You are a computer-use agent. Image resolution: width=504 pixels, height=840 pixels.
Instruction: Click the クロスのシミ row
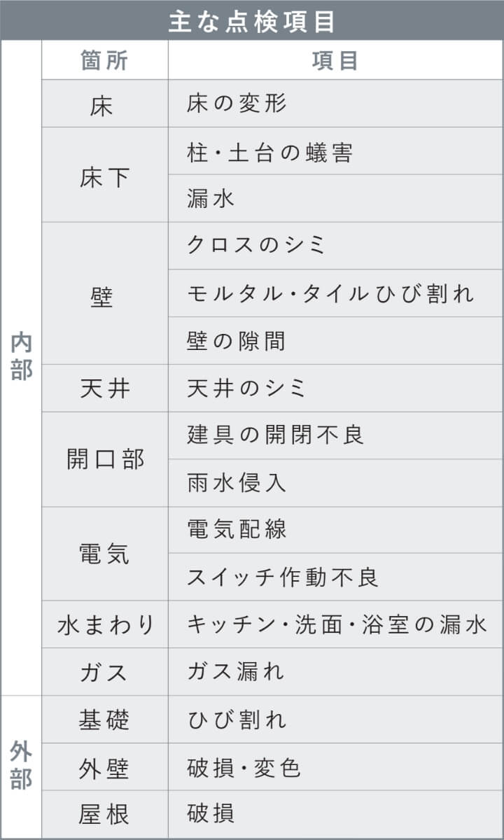(335, 246)
